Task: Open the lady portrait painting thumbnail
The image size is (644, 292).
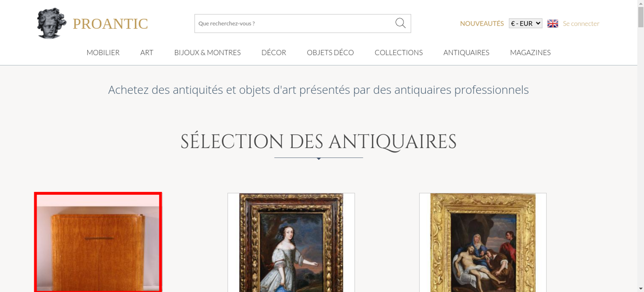Action: point(291,242)
